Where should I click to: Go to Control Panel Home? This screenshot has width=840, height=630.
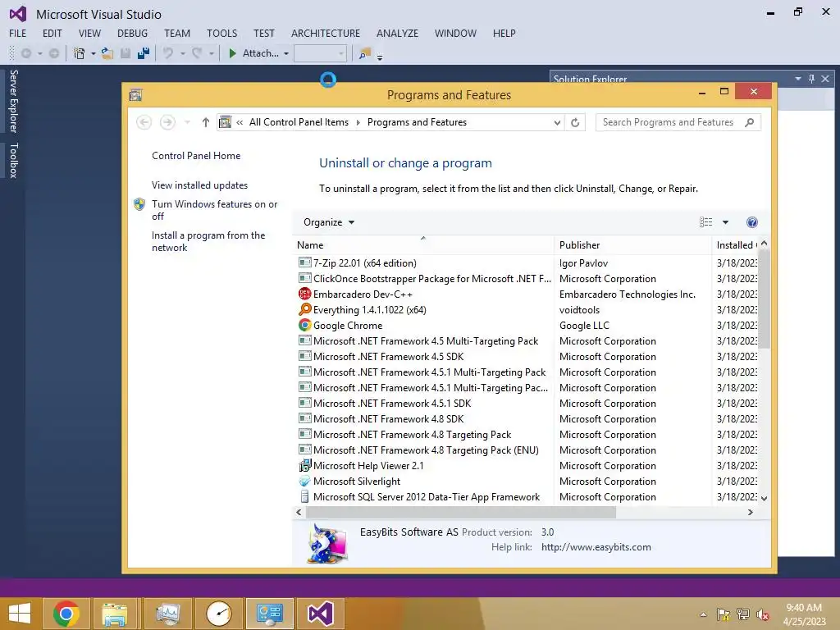196,156
